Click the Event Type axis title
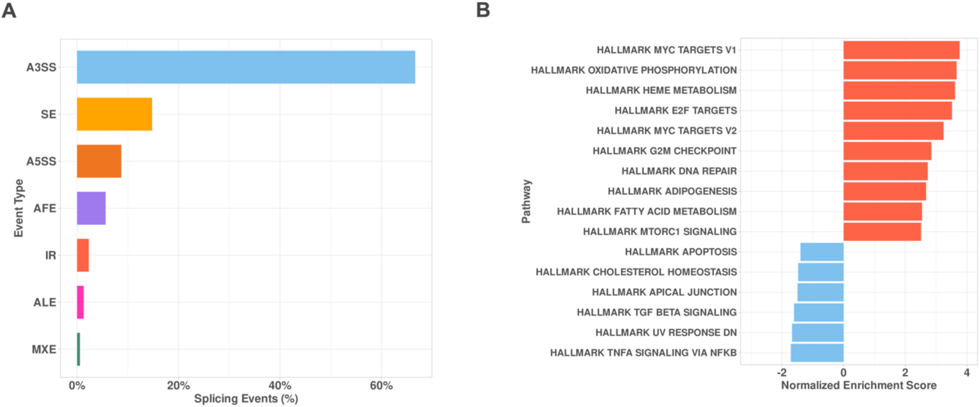Viewport: 980px width, 407px height. click(x=19, y=208)
